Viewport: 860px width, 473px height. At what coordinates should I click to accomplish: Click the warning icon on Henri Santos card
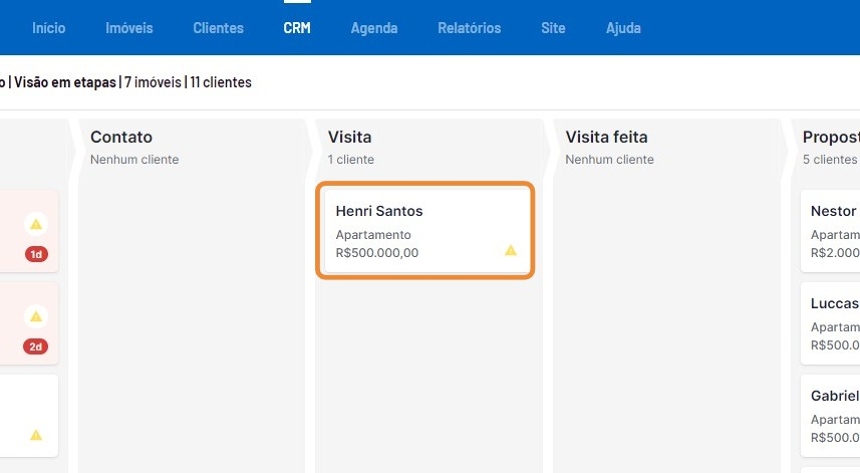[x=510, y=250]
